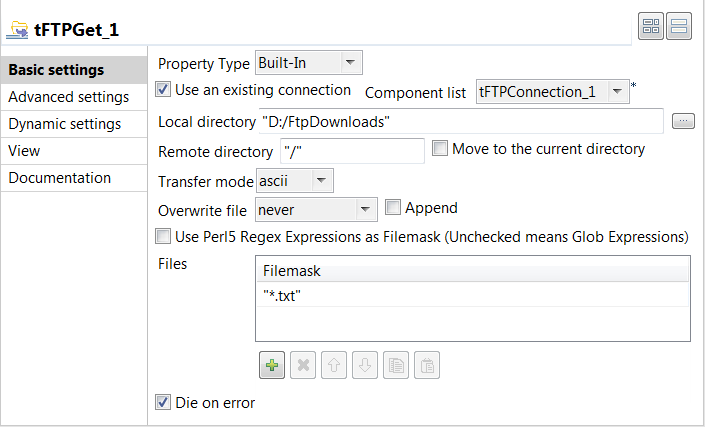Image resolution: width=705 pixels, height=427 pixels.
Task: Click the add filemask plus button
Action: 271,366
